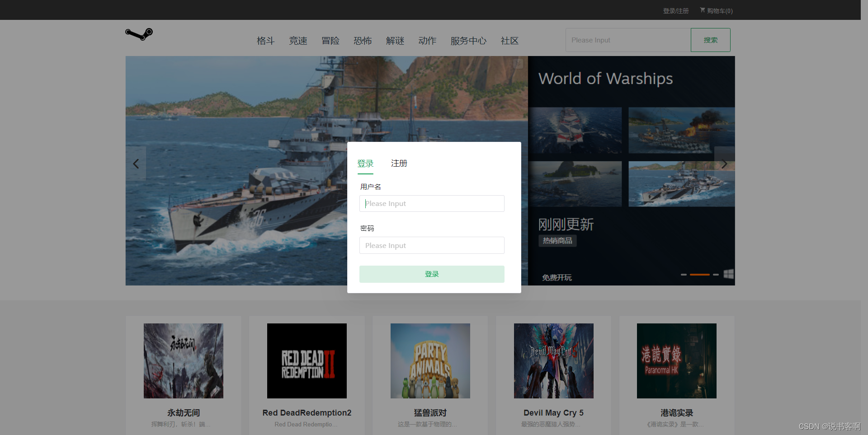This screenshot has height=435, width=868.
Task: Click the World of Warships title
Action: point(605,79)
